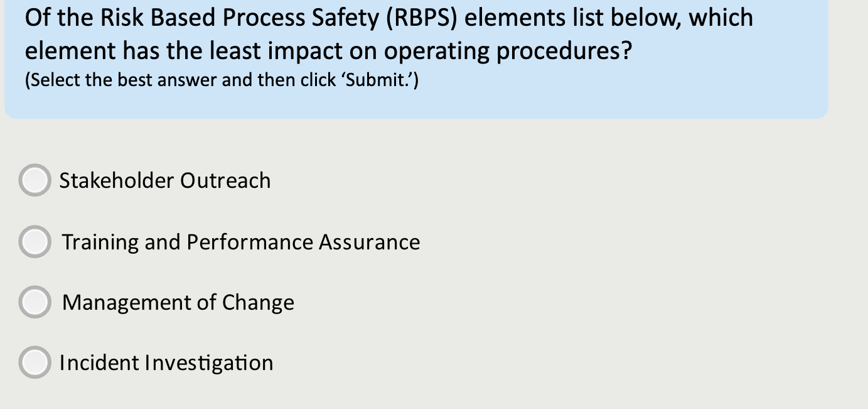
Task: Click the circle next to Stakeholder Outreach
Action: (35, 180)
